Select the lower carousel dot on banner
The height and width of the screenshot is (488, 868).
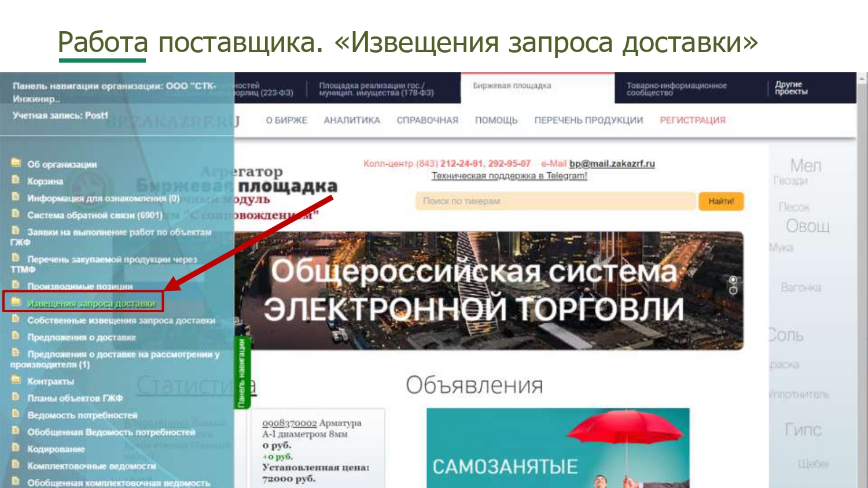(733, 290)
